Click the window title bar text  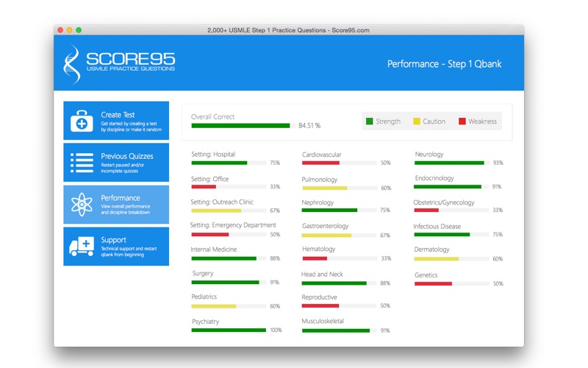click(x=288, y=30)
